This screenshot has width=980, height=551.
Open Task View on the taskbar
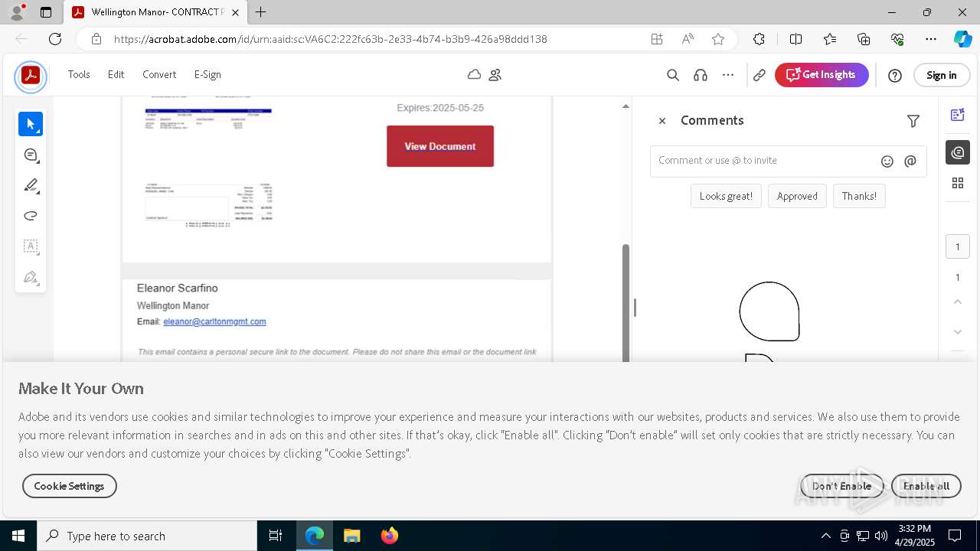276,536
